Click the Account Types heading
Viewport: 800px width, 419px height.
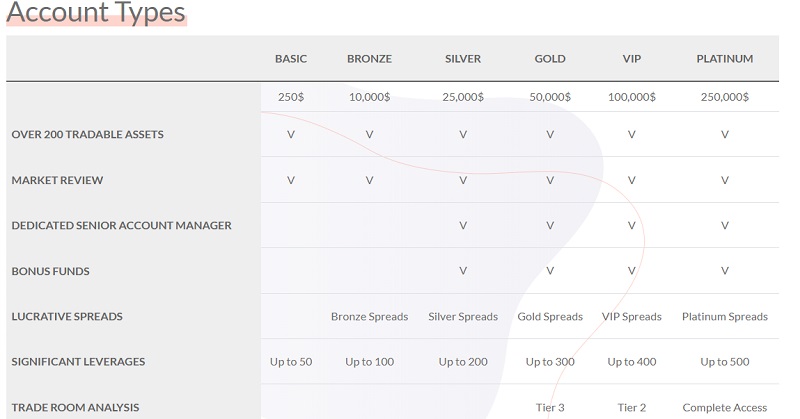[x=96, y=14]
